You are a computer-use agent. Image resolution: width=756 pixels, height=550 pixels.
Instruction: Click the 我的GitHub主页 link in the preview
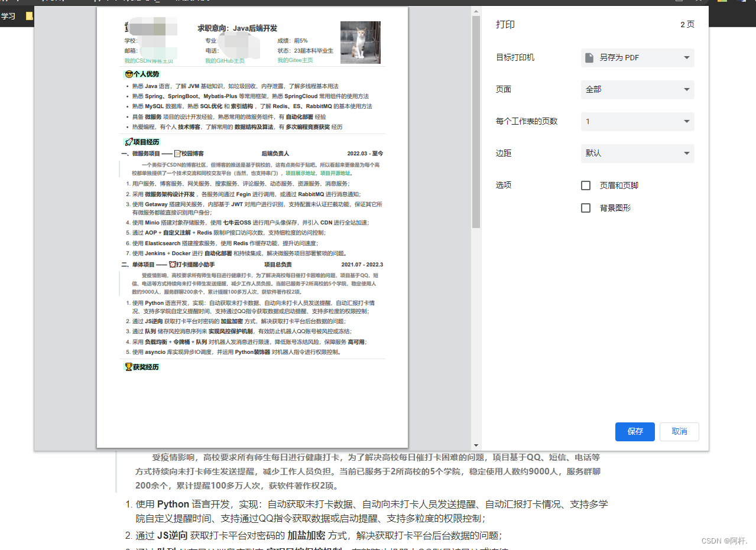coord(225,60)
